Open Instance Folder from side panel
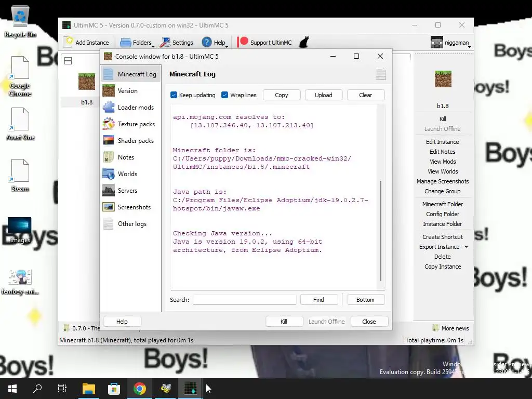Image resolution: width=532 pixels, height=399 pixels. click(x=443, y=223)
